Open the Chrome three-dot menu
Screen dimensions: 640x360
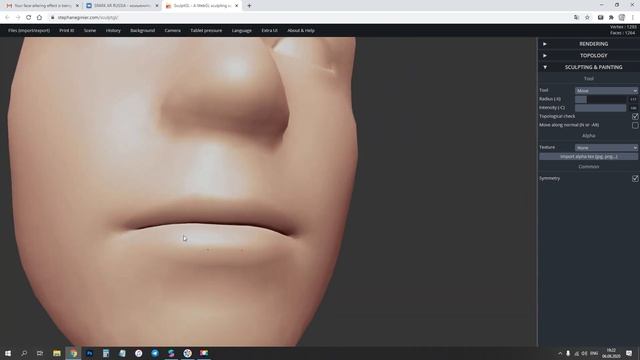(633, 18)
